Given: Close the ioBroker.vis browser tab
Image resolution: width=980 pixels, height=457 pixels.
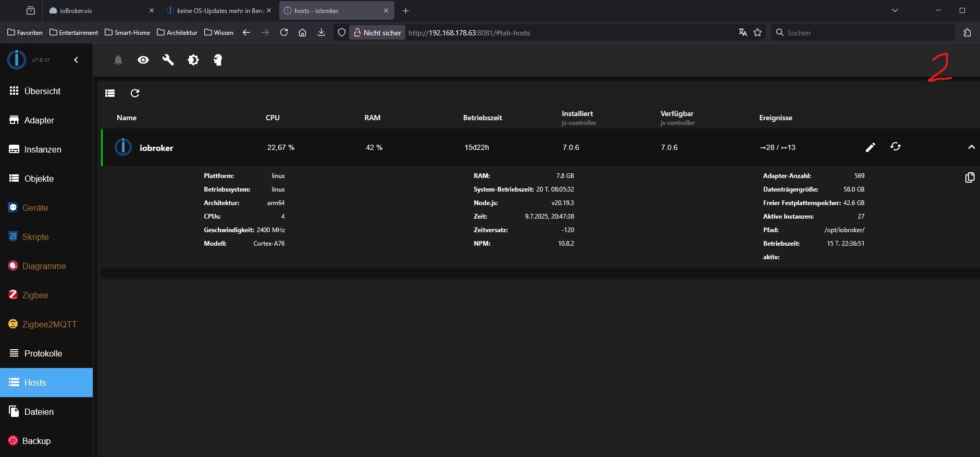Looking at the screenshot, I should pyautogui.click(x=152, y=10).
